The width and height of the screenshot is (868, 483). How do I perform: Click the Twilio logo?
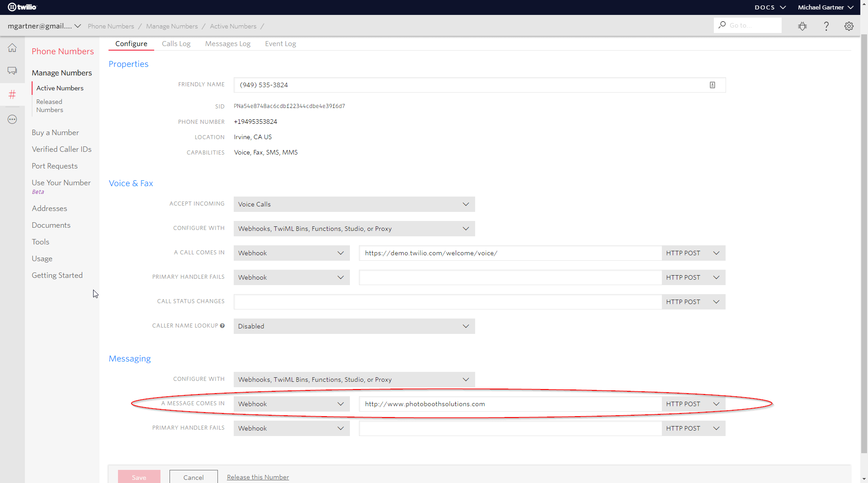22,7
